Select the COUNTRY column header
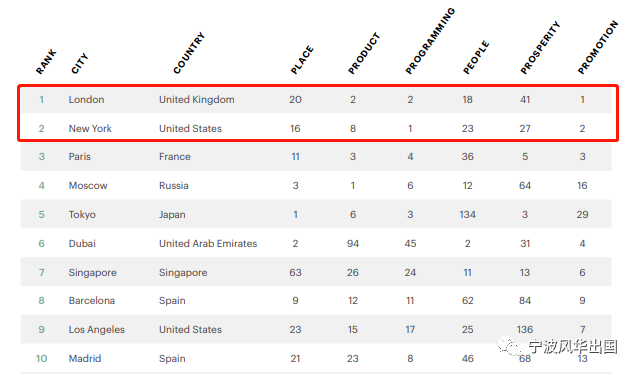Screen dimensions: 638x374 tap(189, 53)
